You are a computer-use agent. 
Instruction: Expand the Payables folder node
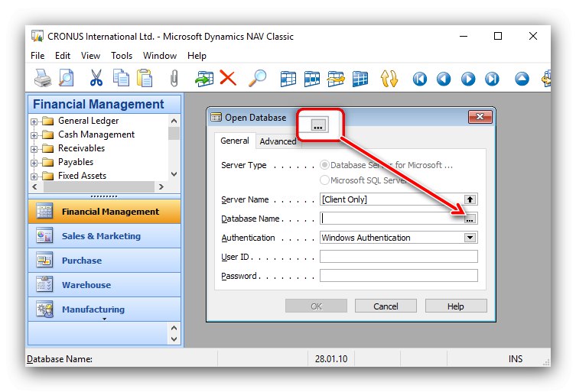(34, 163)
